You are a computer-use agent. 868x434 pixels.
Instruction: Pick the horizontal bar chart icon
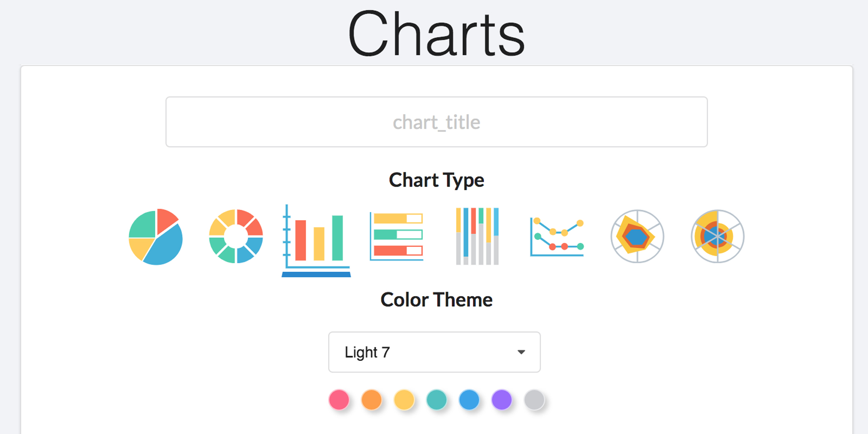pyautogui.click(x=396, y=236)
